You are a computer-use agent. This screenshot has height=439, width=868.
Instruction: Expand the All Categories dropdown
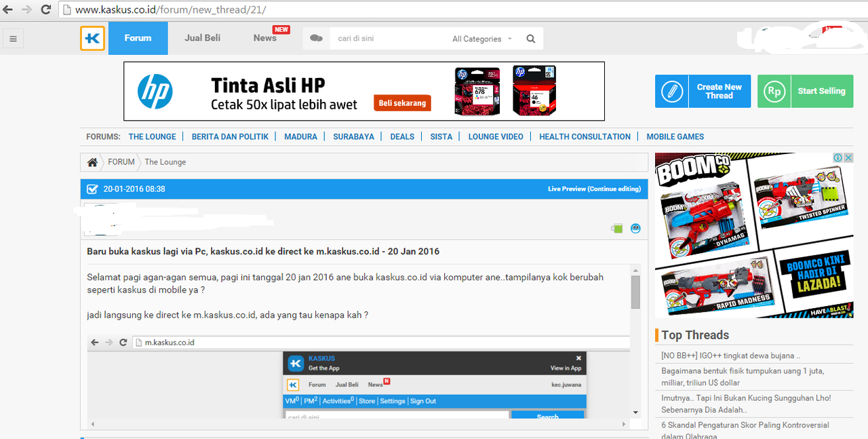[482, 39]
